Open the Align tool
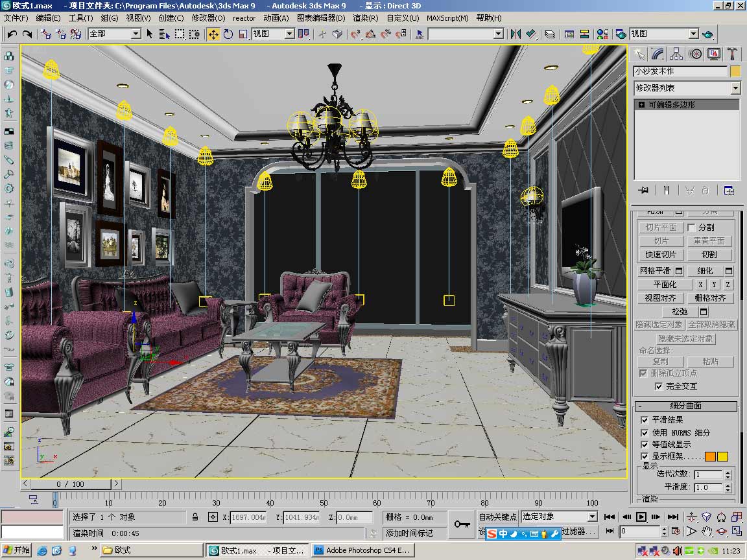Viewport: 747px width, 560px height. point(530,34)
